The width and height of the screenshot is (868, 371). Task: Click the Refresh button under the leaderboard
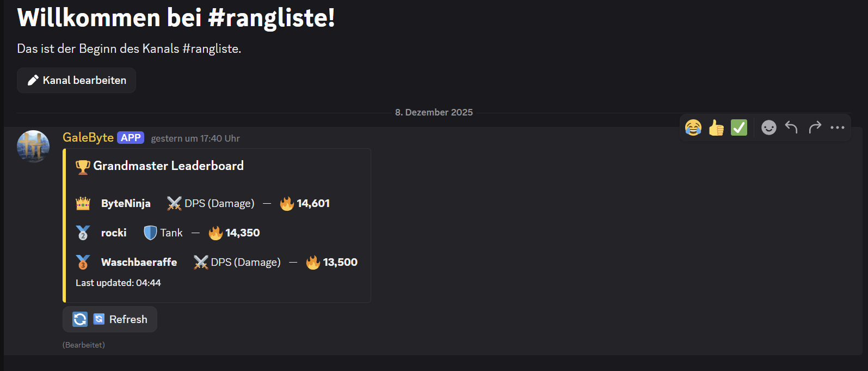[110, 319]
